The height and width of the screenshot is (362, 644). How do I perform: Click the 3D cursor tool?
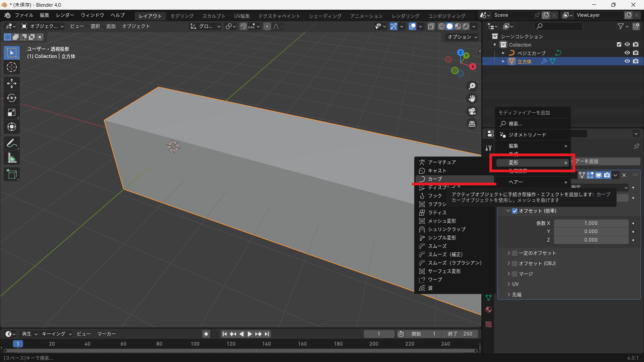click(x=12, y=67)
